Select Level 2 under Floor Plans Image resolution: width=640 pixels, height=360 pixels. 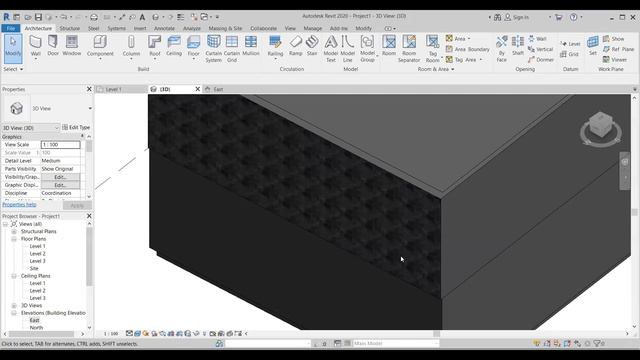[38, 254]
